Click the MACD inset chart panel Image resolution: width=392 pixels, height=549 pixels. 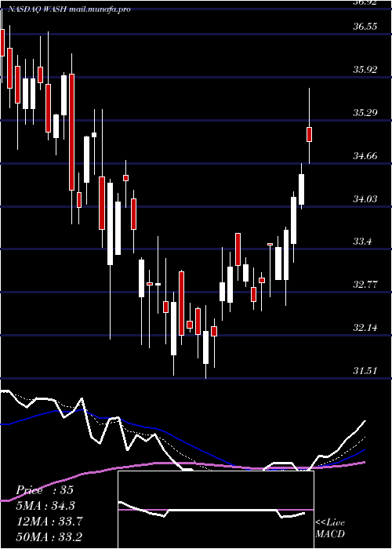coord(216,510)
